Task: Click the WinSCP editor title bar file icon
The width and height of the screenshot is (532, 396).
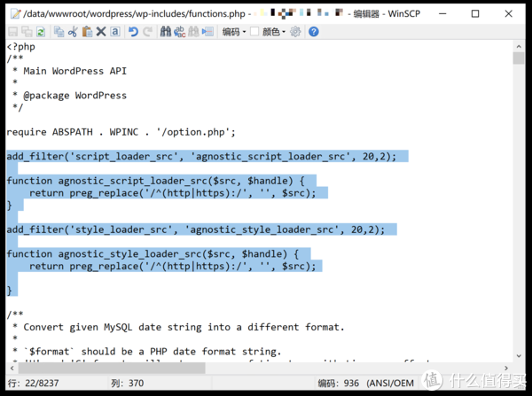Action: 15,13
